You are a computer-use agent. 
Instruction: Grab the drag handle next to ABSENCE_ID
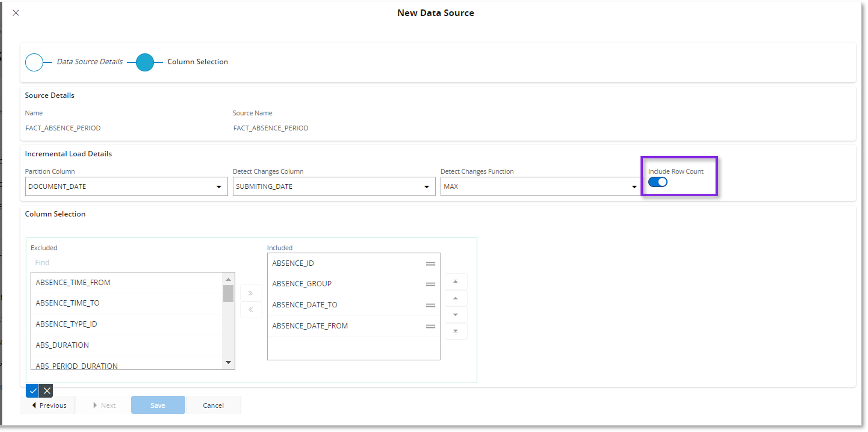[431, 263]
